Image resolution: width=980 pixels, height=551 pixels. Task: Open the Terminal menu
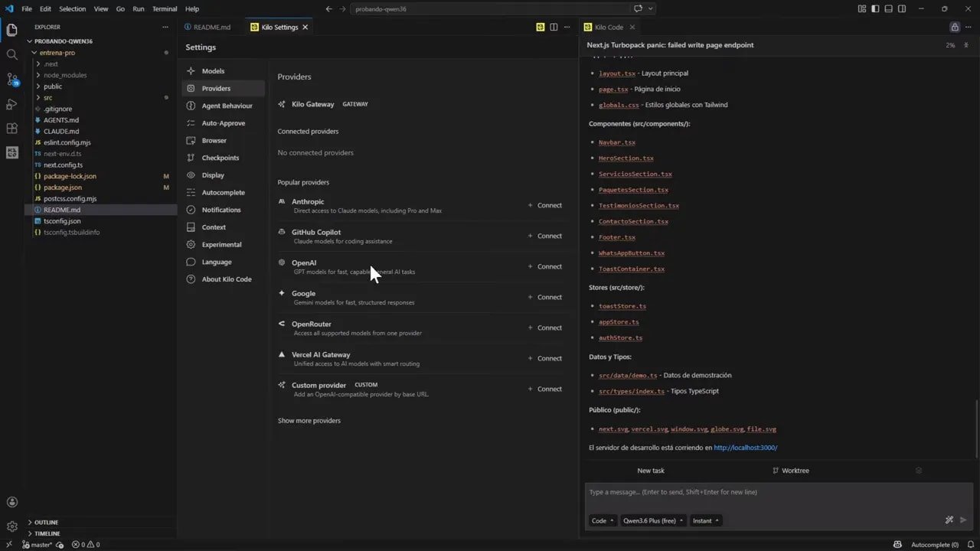[x=164, y=9]
